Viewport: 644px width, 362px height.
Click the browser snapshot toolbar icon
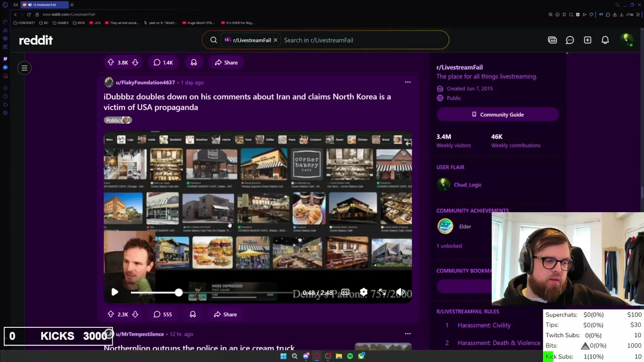pyautogui.click(x=571, y=15)
